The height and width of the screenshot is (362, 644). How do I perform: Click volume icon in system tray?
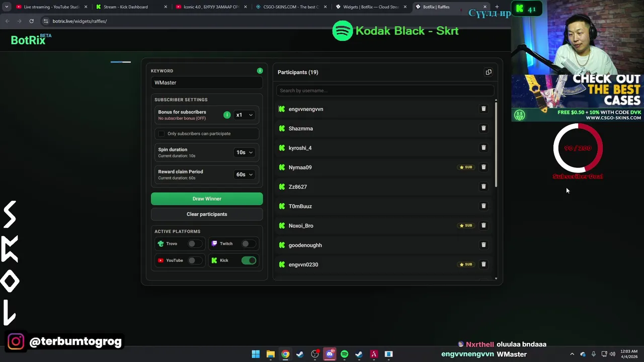[612, 354]
